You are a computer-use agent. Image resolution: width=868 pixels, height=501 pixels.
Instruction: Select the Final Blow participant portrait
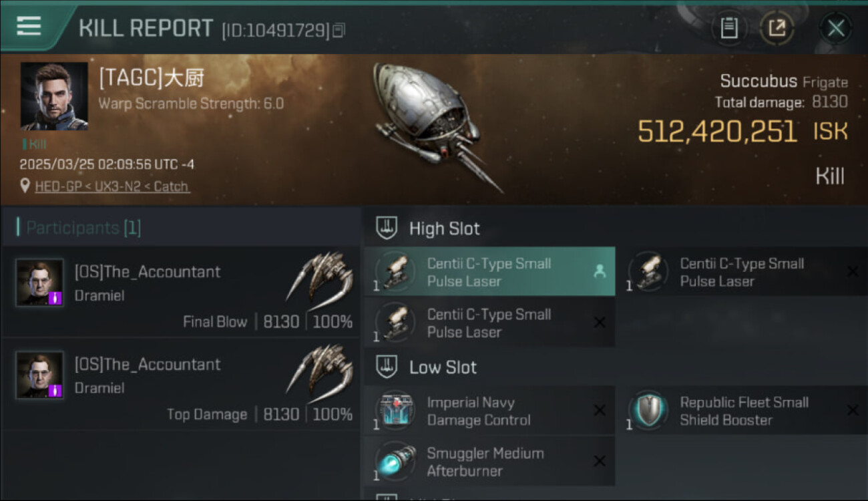pyautogui.click(x=40, y=283)
